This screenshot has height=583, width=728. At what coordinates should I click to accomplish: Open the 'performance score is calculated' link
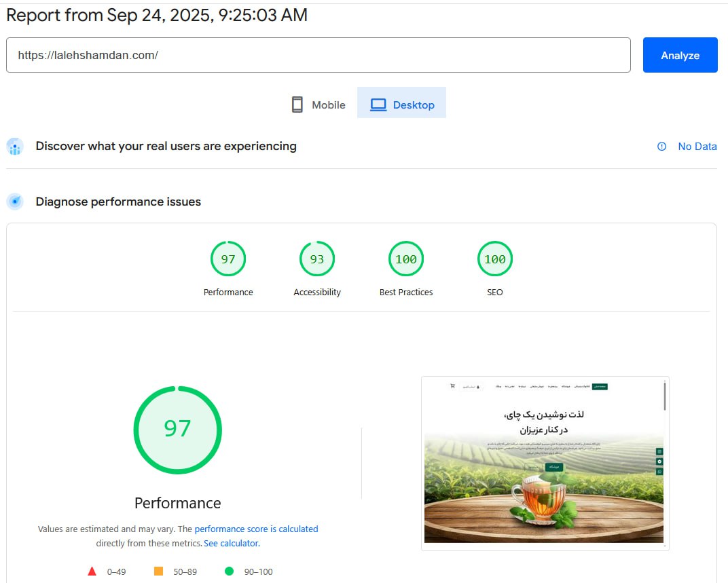[256, 529]
